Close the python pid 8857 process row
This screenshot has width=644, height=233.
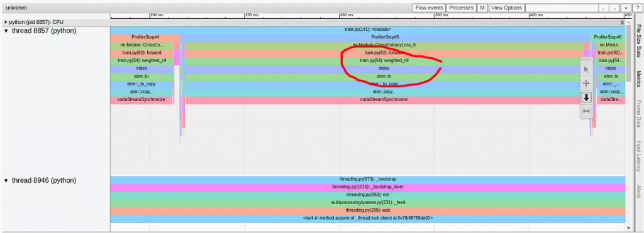pyautogui.click(x=622, y=22)
